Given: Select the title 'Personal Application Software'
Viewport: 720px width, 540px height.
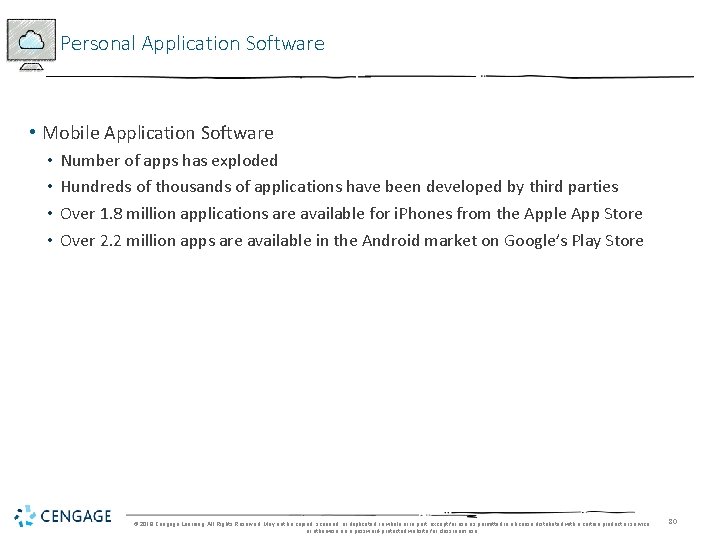Looking at the screenshot, I should pyautogui.click(x=192, y=44).
